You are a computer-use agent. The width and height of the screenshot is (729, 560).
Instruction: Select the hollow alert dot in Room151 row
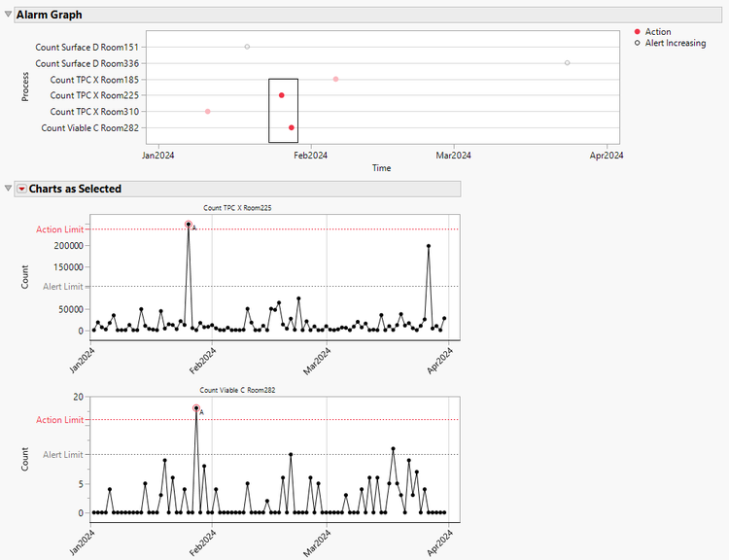[x=247, y=47]
